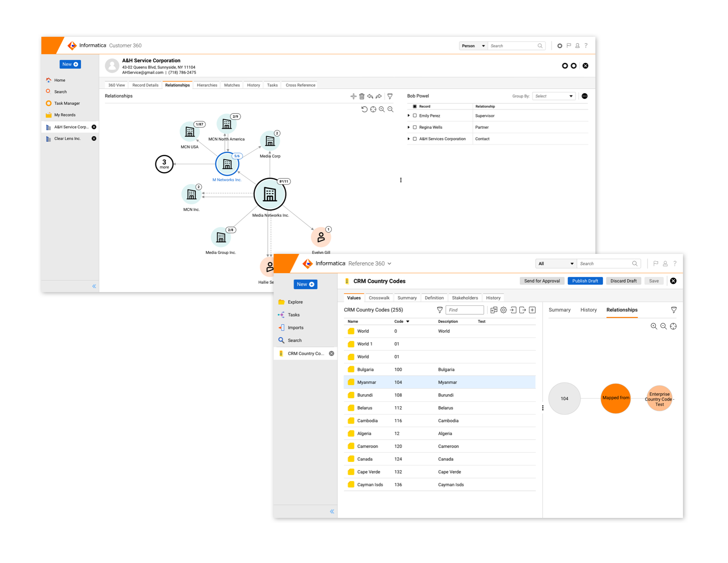Viewport: 728px width, 563px height.
Task: Close the CRM Country Codes asset with the X icon
Action: pyautogui.click(x=673, y=281)
